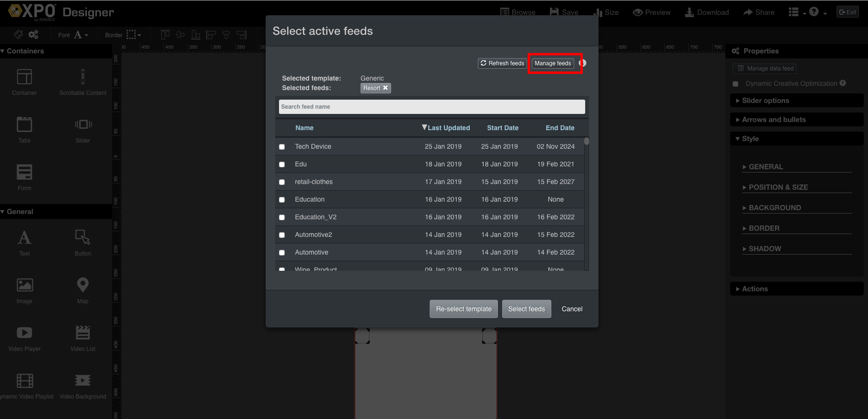Select the Tabs container icon
868x419 pixels.
(24, 124)
